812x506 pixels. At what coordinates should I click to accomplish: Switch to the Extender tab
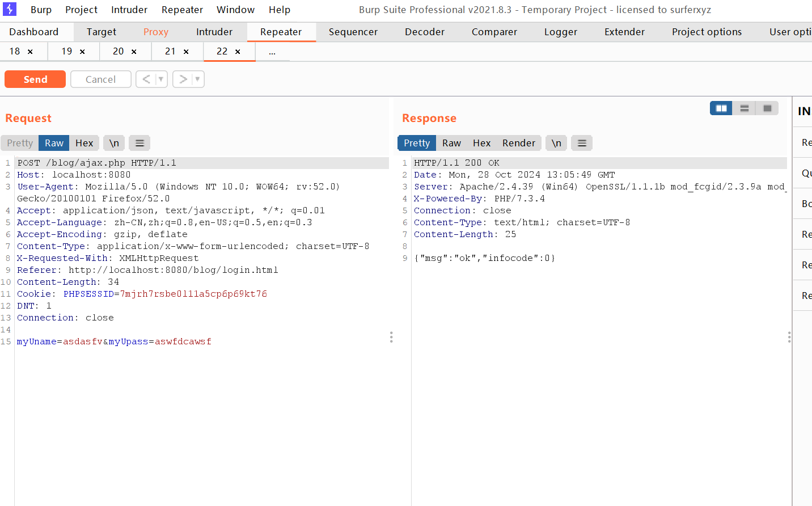[624, 32]
